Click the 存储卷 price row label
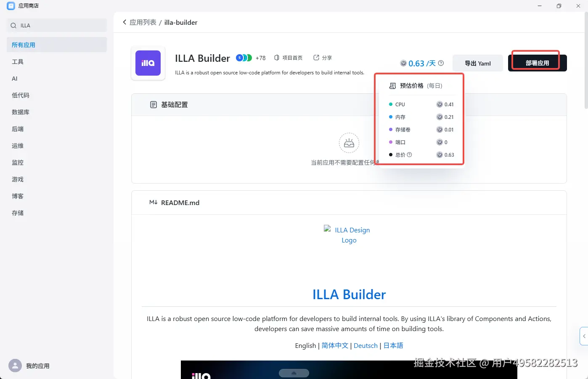This screenshot has width=588, height=379. (x=403, y=129)
